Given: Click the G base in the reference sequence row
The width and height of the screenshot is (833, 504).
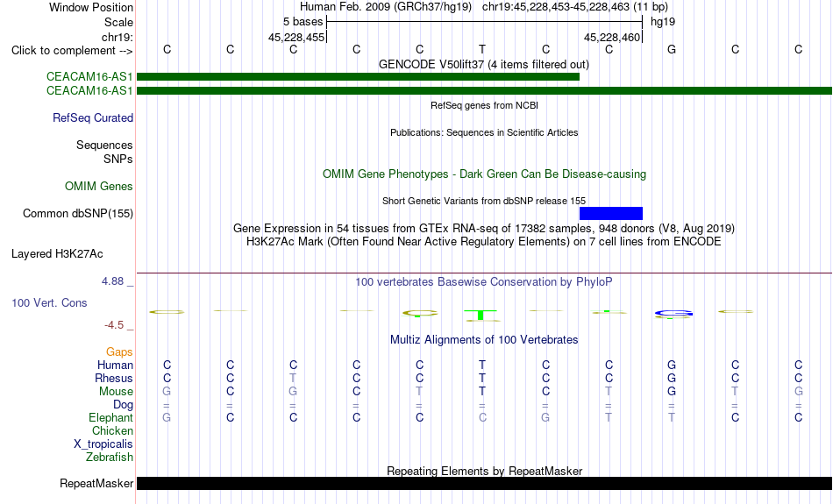Looking at the screenshot, I should 672,49.
